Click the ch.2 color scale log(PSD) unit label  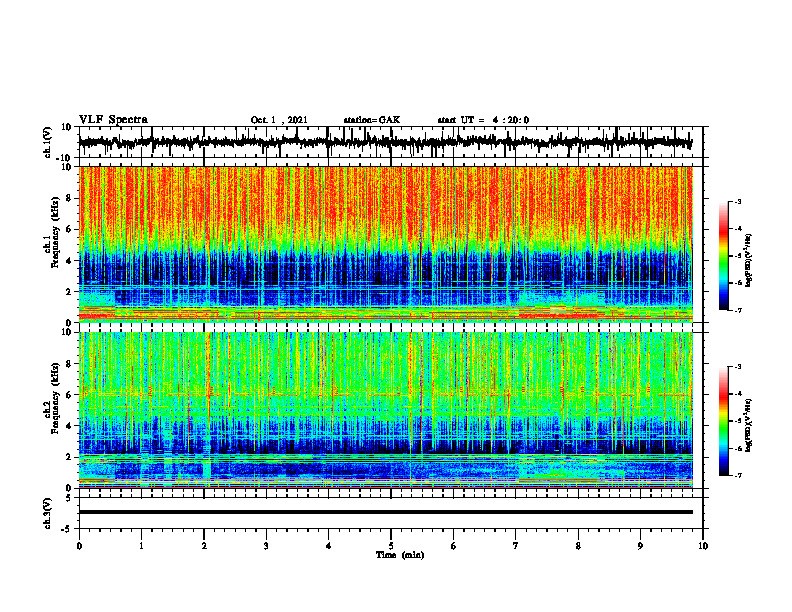pyautogui.click(x=750, y=426)
